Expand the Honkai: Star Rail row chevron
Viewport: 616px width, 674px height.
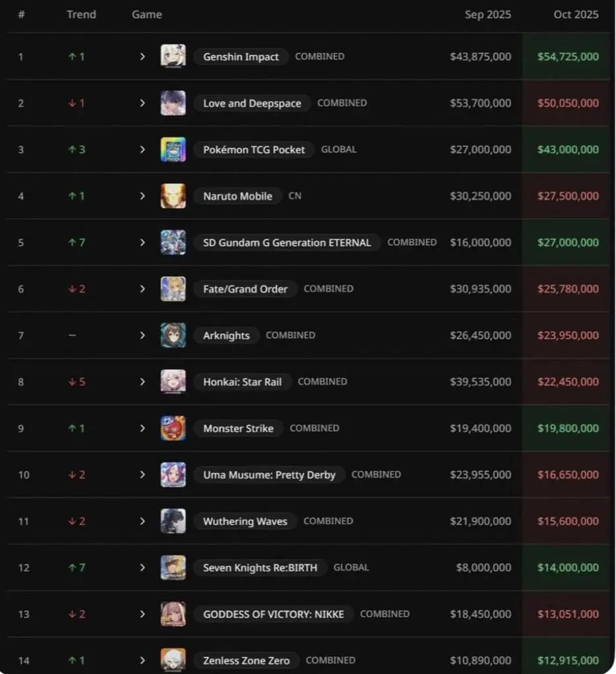coord(142,382)
